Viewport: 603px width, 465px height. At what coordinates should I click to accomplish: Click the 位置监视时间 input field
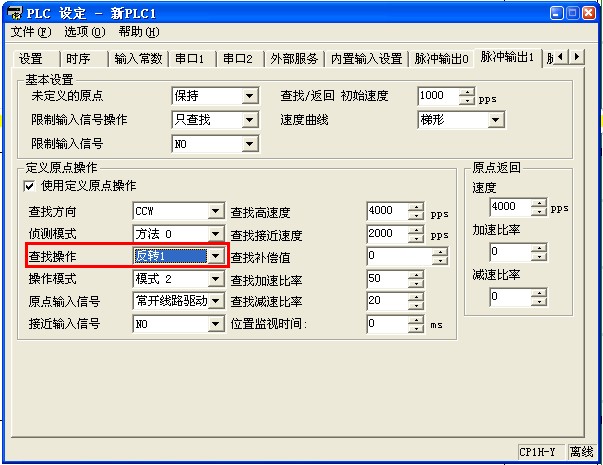pyautogui.click(x=386, y=324)
